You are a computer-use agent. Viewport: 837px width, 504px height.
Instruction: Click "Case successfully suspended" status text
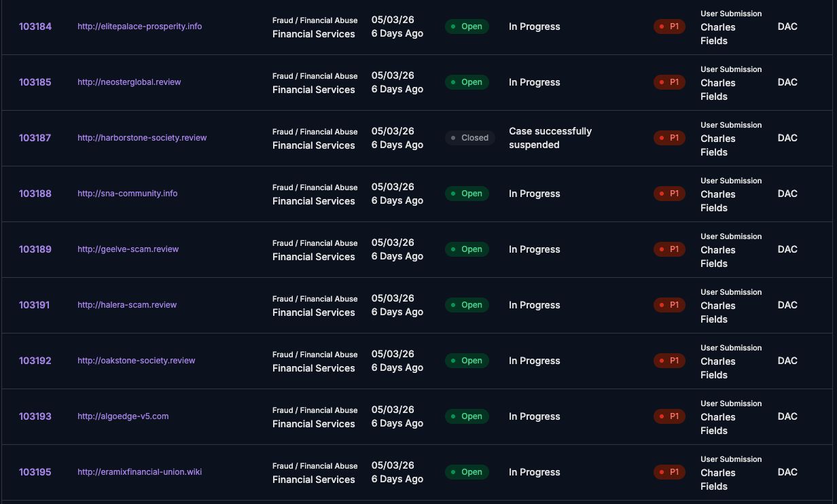coord(550,138)
